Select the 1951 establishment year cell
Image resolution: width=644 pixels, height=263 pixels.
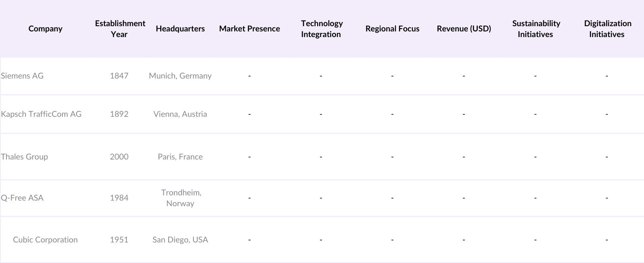119,240
